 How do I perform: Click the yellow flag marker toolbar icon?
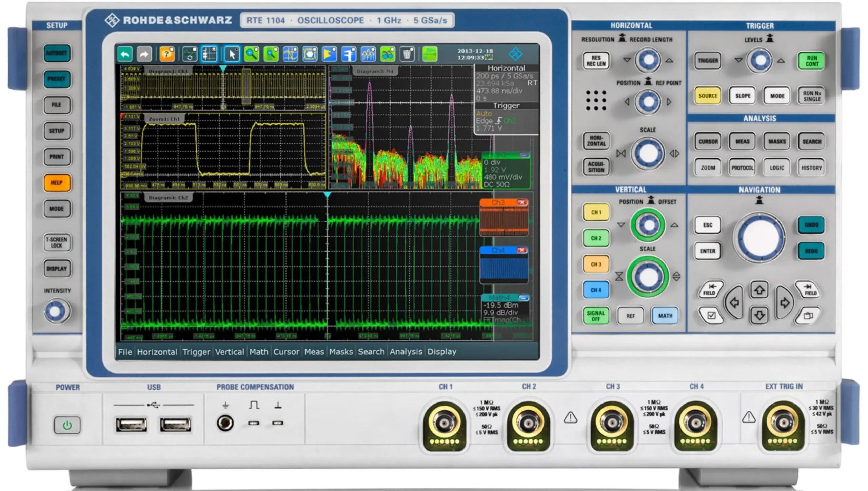pyautogui.click(x=329, y=54)
